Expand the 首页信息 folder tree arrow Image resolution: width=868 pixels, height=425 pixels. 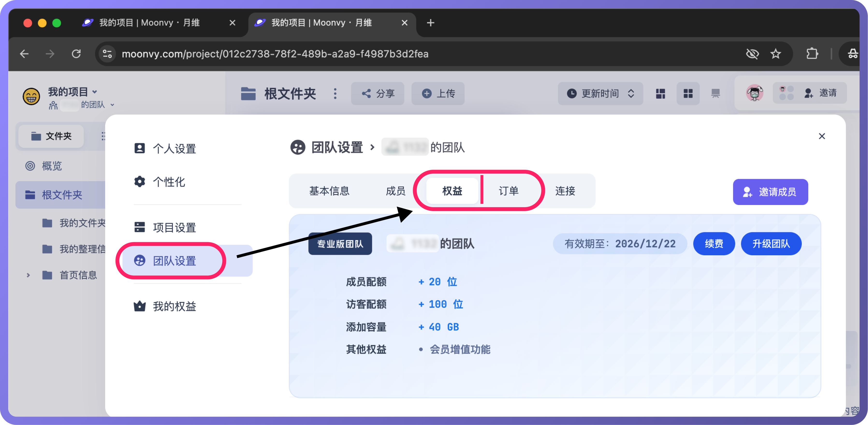(28, 275)
